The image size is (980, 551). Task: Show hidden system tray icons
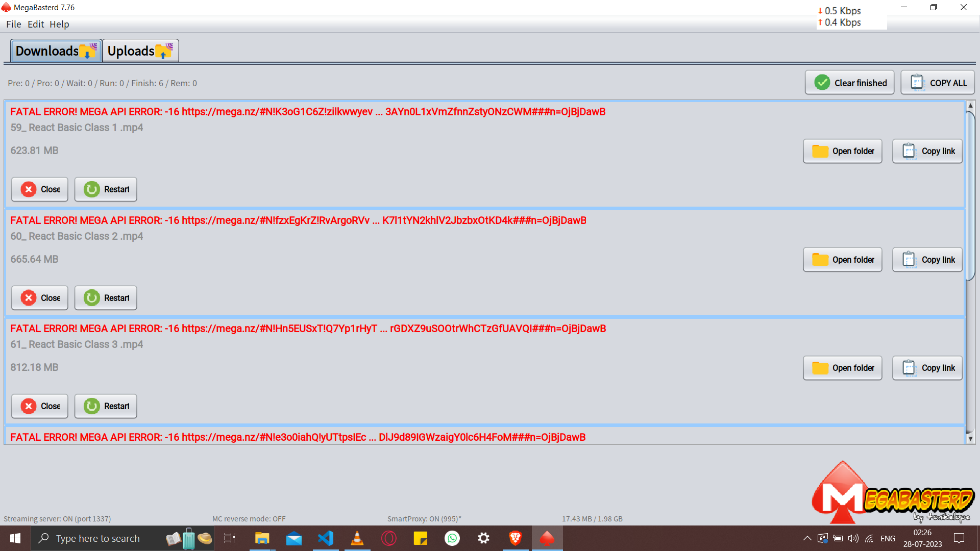807,538
